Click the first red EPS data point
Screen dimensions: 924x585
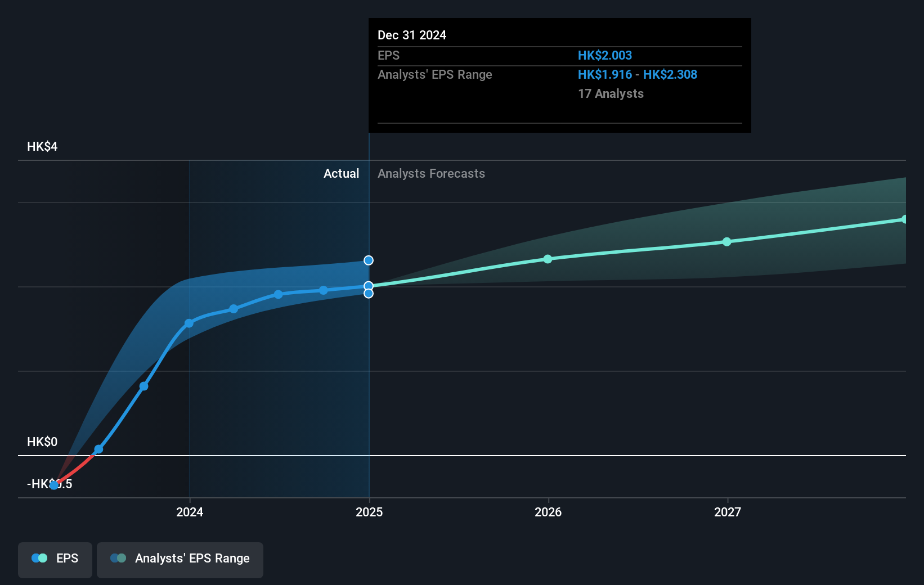coord(54,484)
